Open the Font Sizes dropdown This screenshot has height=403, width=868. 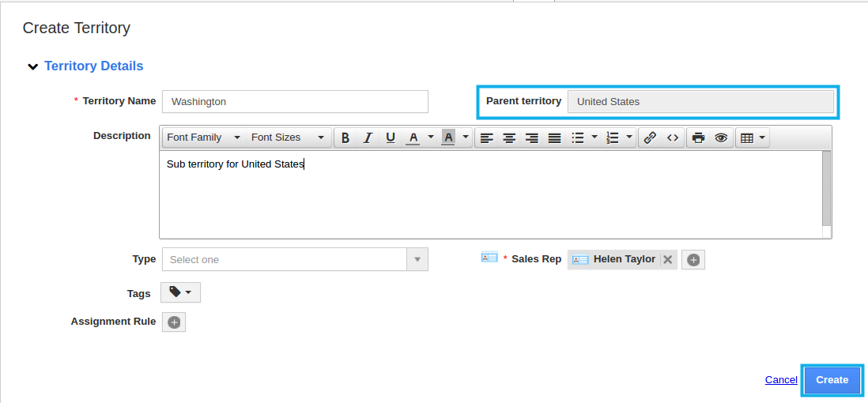tap(288, 137)
